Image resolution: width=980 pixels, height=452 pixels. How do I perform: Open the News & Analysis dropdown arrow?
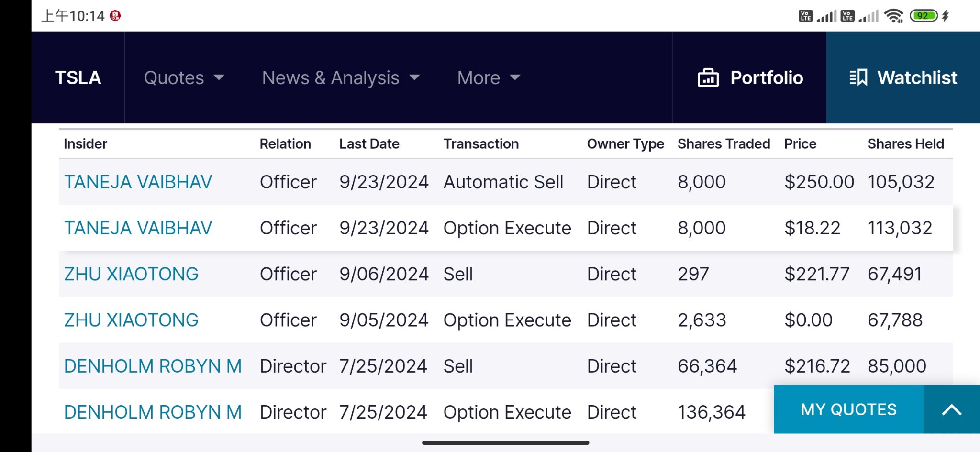click(x=414, y=77)
